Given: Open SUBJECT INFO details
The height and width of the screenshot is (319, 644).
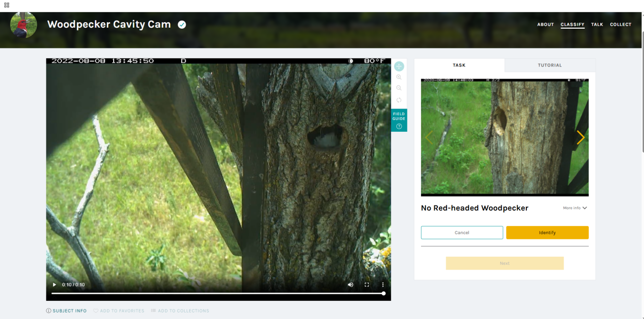Looking at the screenshot, I should (66, 311).
